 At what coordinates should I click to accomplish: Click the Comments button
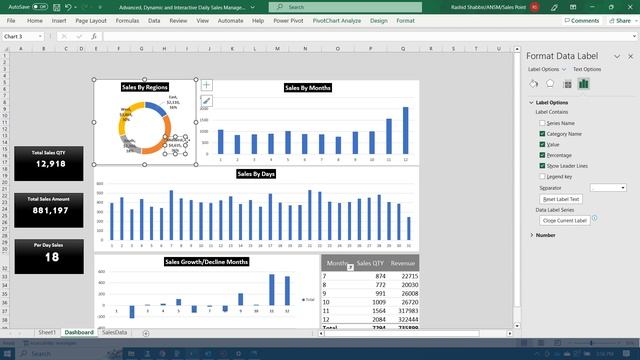(582, 20)
